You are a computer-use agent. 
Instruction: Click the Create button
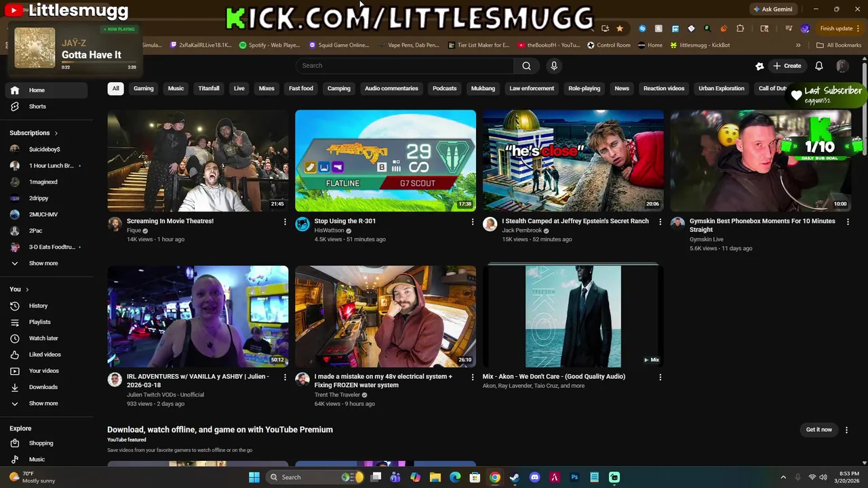point(787,66)
